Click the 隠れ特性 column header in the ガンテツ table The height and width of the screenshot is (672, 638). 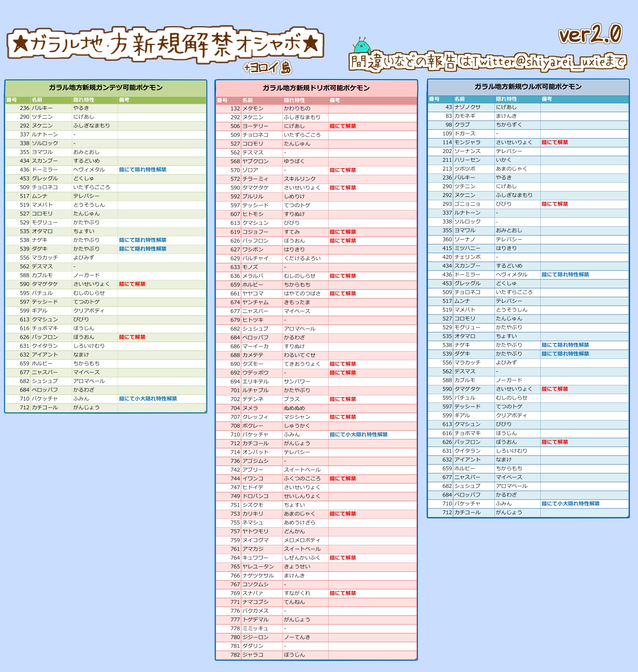pos(84,100)
